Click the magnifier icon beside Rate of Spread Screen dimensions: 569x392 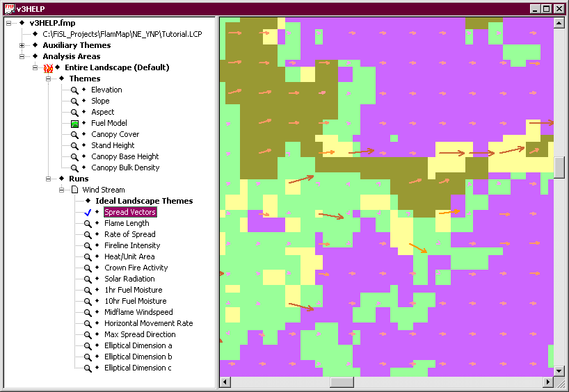coord(88,235)
